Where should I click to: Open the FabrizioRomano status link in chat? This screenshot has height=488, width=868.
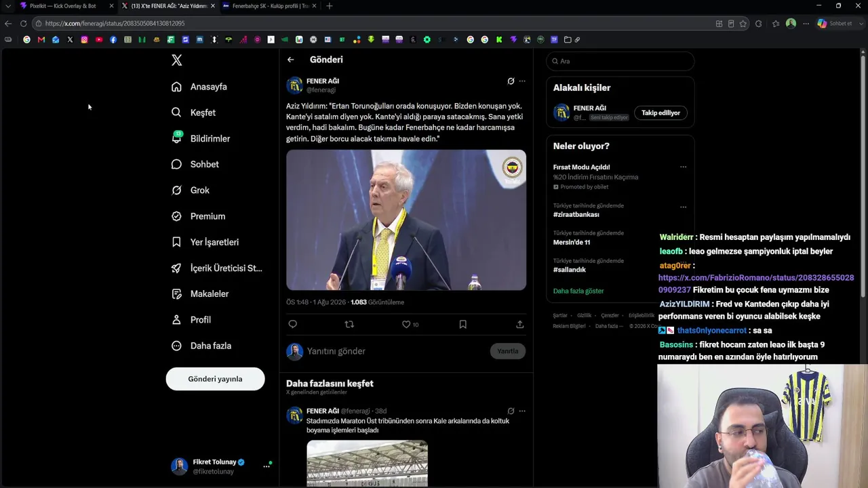pos(756,284)
